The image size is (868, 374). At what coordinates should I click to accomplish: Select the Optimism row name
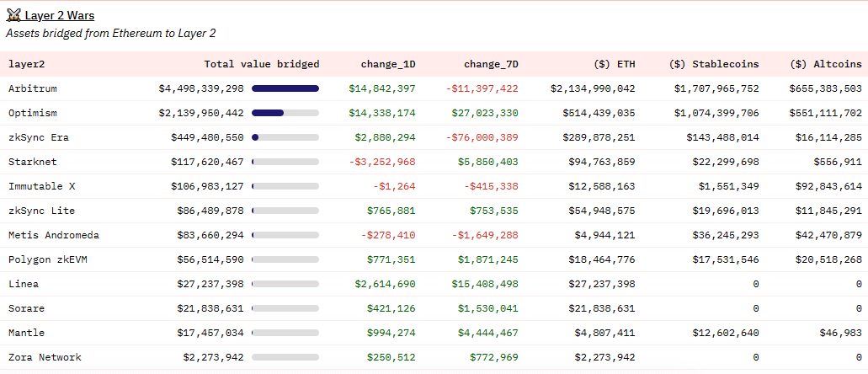pos(33,113)
